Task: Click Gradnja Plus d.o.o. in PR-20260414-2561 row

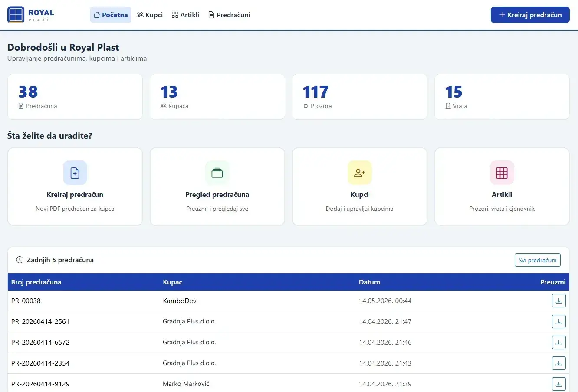Action: pyautogui.click(x=189, y=322)
